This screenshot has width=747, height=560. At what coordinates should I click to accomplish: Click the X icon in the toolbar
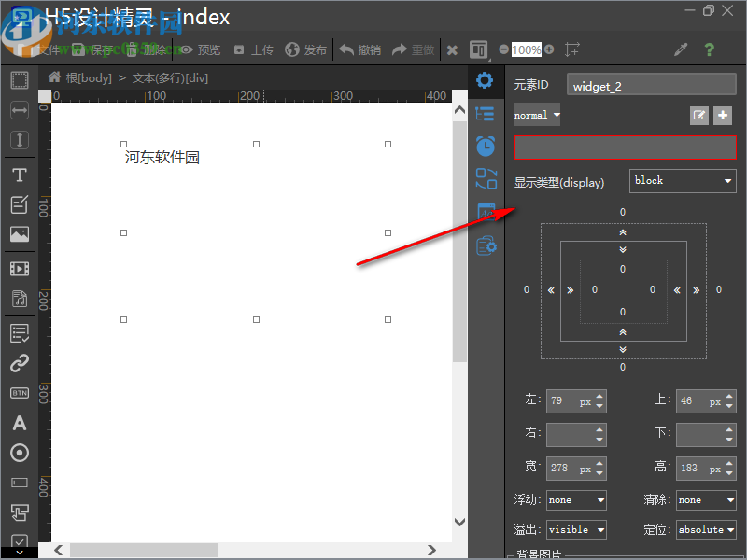point(452,50)
